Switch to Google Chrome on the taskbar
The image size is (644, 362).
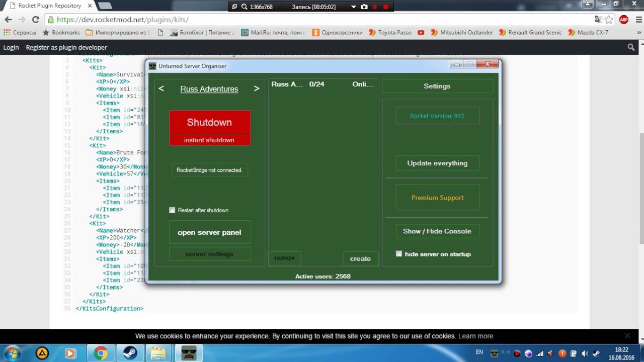pyautogui.click(x=100, y=353)
